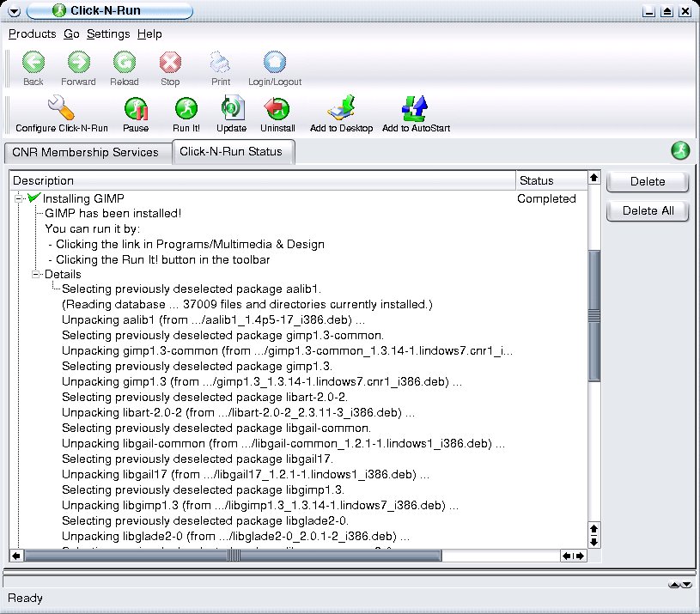Select 'Unpacking libart-2.0-2' detail line

pyautogui.click(x=239, y=413)
